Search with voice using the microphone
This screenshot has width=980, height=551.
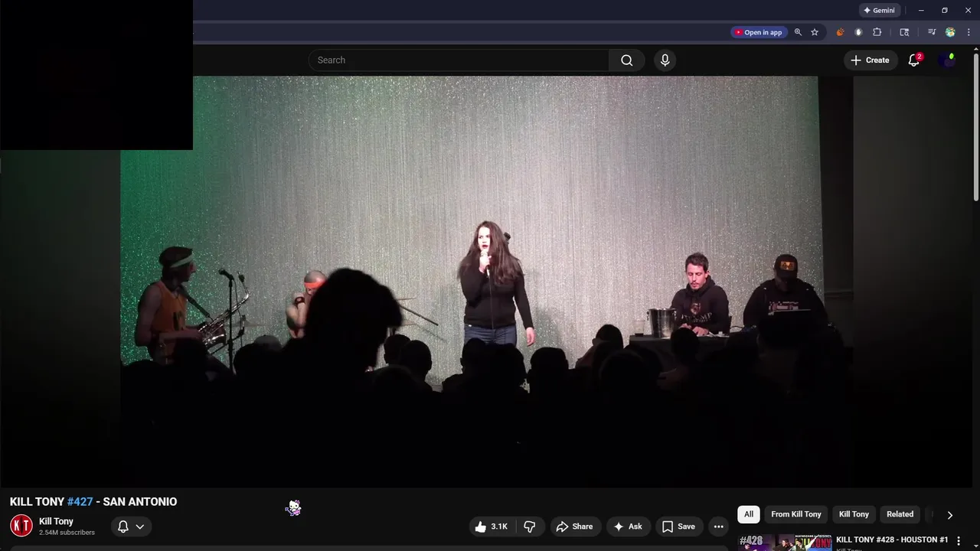tap(665, 60)
